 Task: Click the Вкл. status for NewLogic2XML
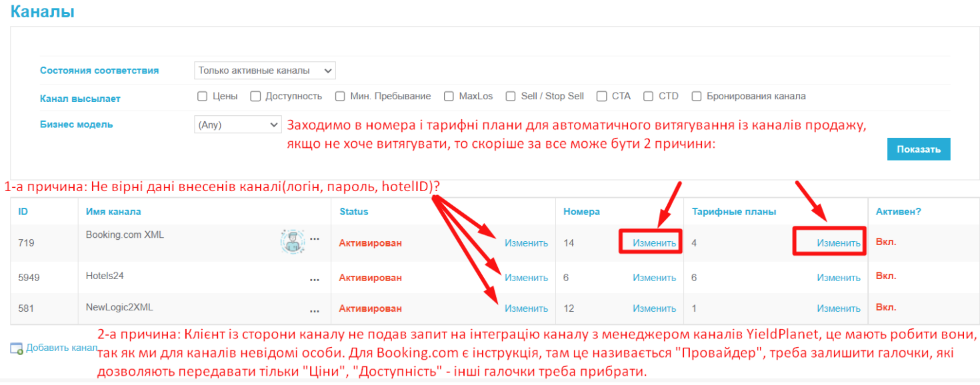pyautogui.click(x=885, y=308)
